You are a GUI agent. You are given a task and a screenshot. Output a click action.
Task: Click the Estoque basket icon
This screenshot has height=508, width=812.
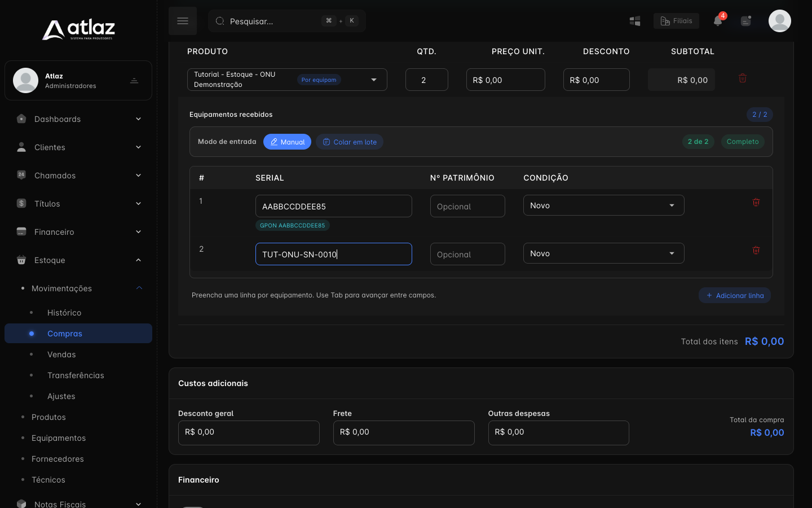click(21, 260)
